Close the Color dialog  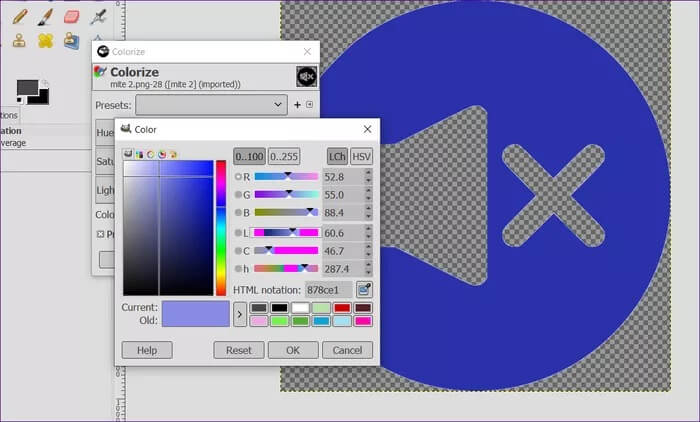[367, 129]
